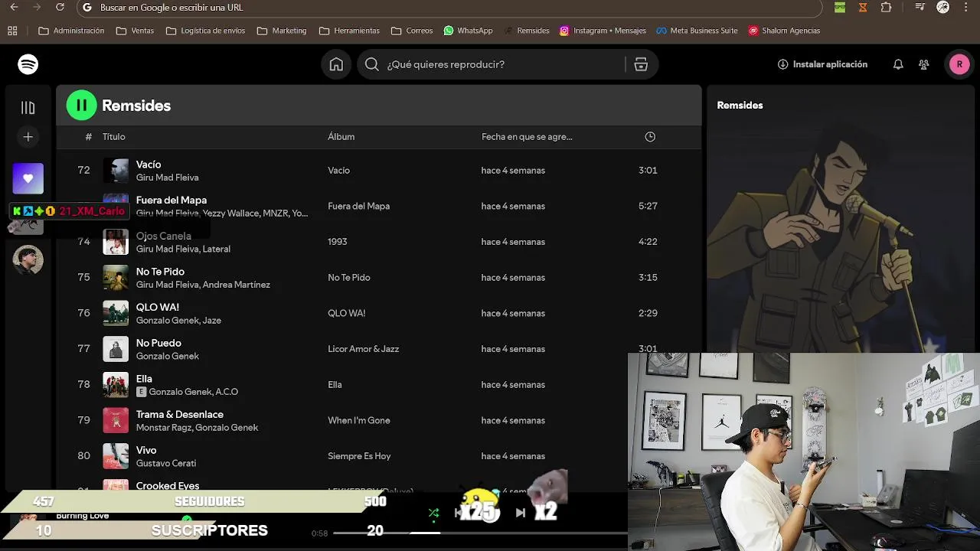Open the Siempre Es Hoy album link
The image size is (980, 551).
point(359,456)
